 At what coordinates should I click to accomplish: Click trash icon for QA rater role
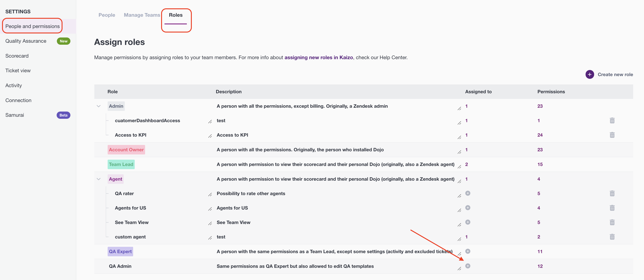[612, 193]
